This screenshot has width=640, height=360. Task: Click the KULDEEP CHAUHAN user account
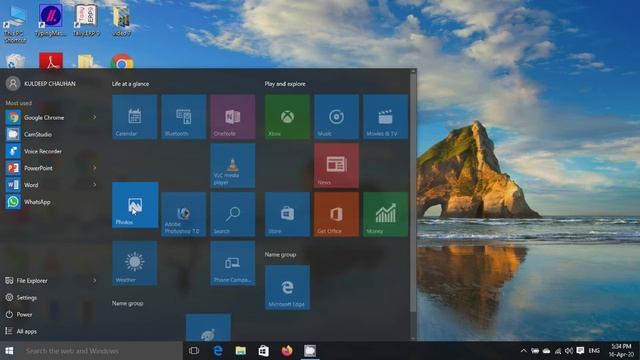pos(41,84)
